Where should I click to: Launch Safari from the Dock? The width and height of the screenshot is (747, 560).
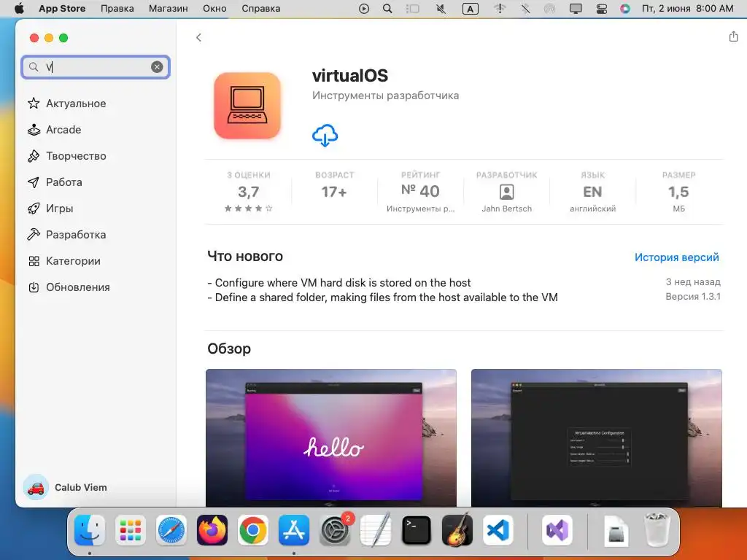pyautogui.click(x=171, y=530)
